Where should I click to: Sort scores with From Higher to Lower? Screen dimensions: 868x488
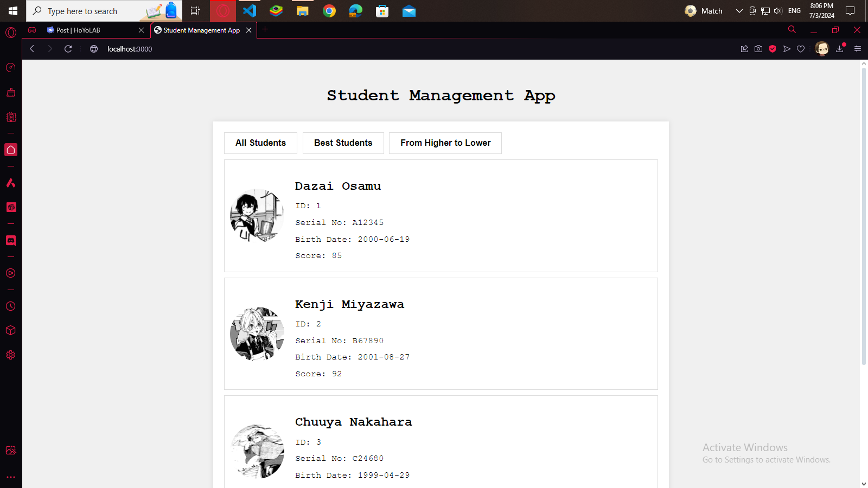[x=445, y=143]
